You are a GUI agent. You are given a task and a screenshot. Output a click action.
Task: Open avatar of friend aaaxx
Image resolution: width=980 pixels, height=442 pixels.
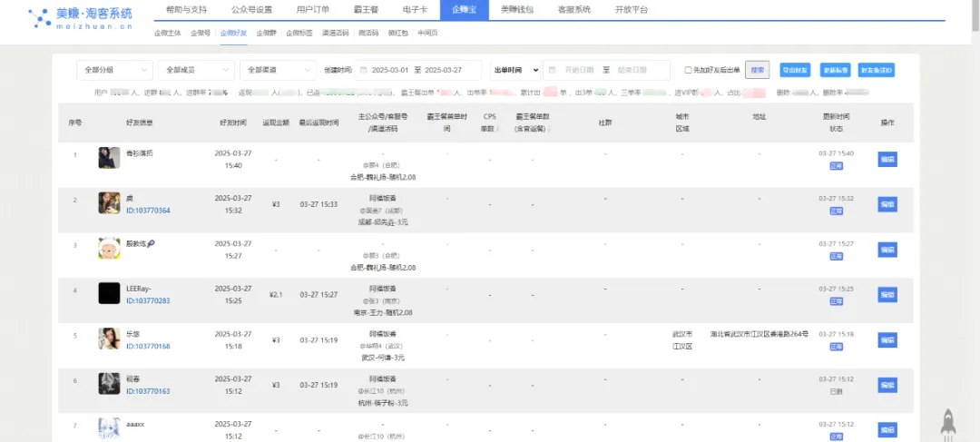pos(109,429)
